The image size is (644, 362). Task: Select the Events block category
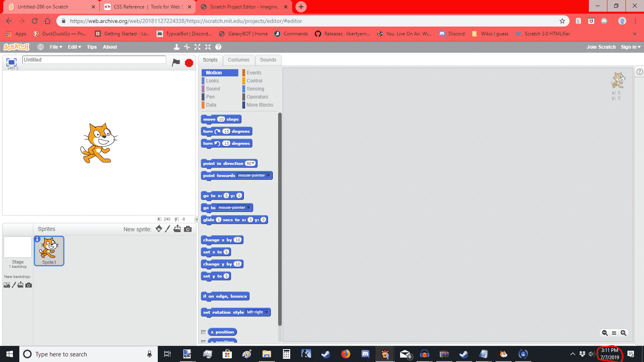[x=254, y=73]
